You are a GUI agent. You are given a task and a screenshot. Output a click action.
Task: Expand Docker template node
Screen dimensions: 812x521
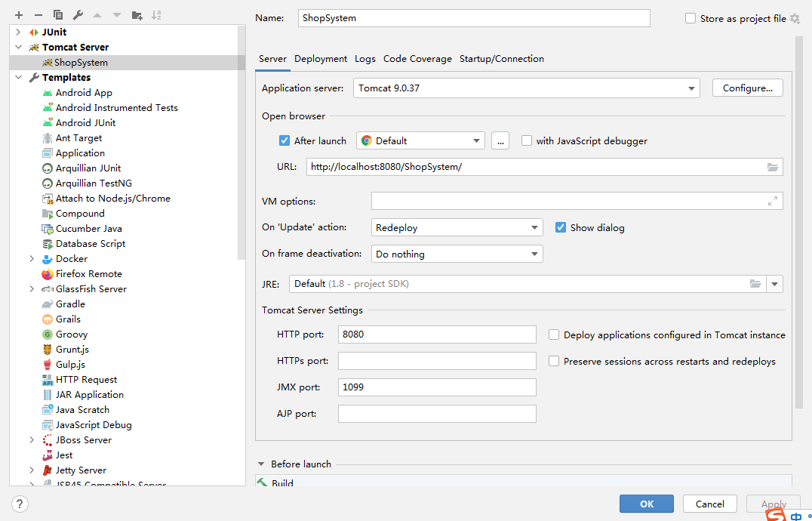pos(32,259)
